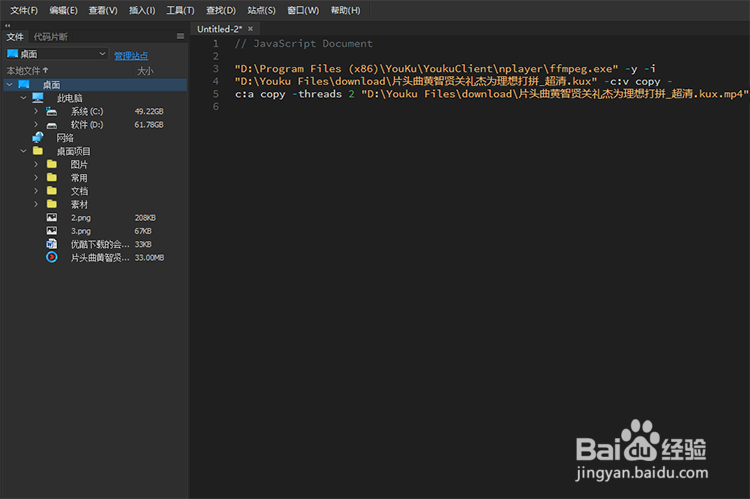Click the 素材 folder icon
750x499 pixels.
point(52,204)
